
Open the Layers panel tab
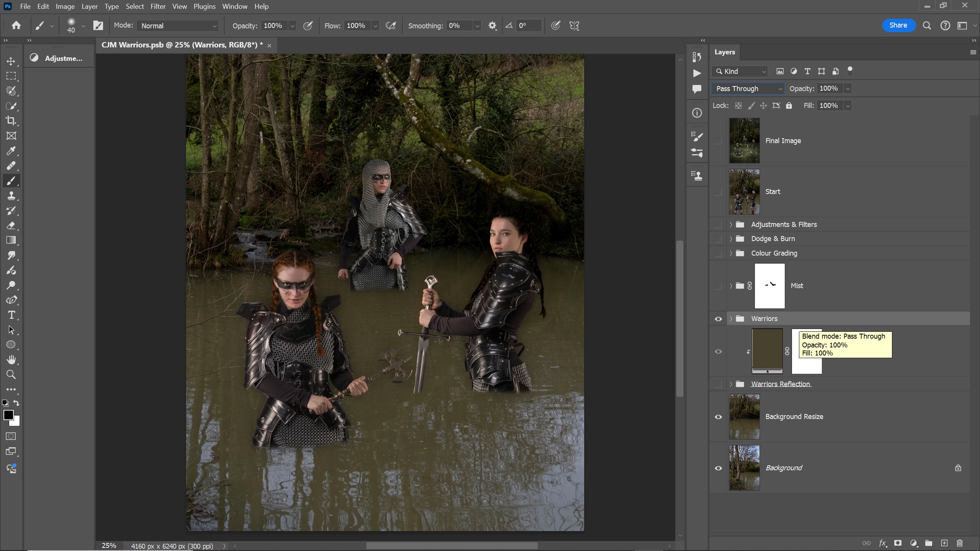point(724,52)
